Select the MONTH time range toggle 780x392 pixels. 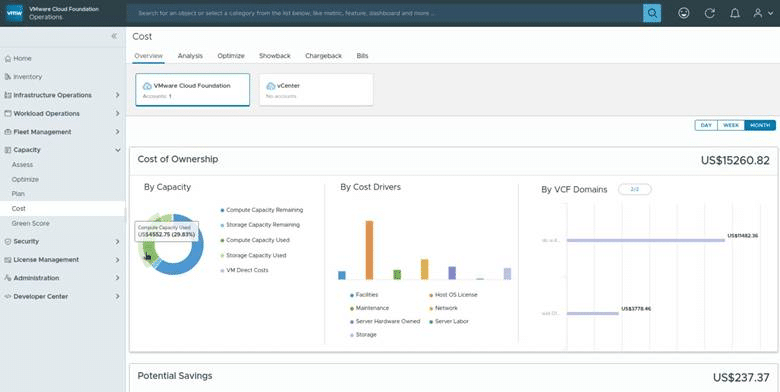tap(760, 125)
